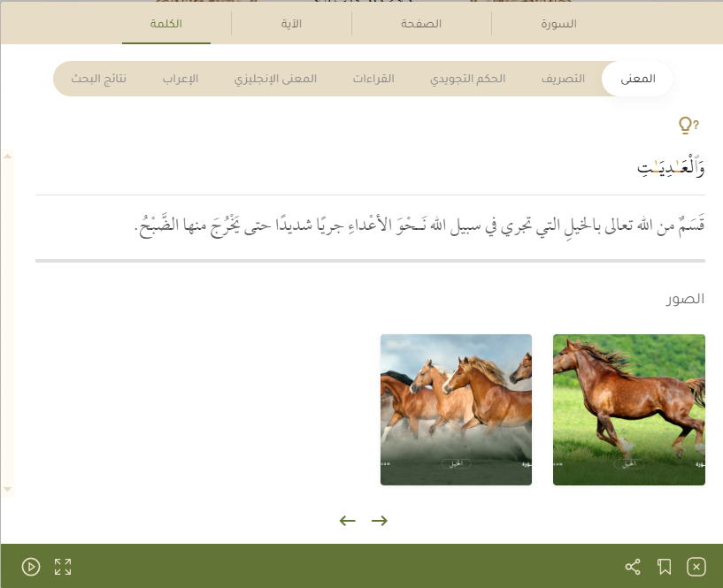Open the التصريف section
This screenshot has width=723, height=588.
(x=563, y=79)
